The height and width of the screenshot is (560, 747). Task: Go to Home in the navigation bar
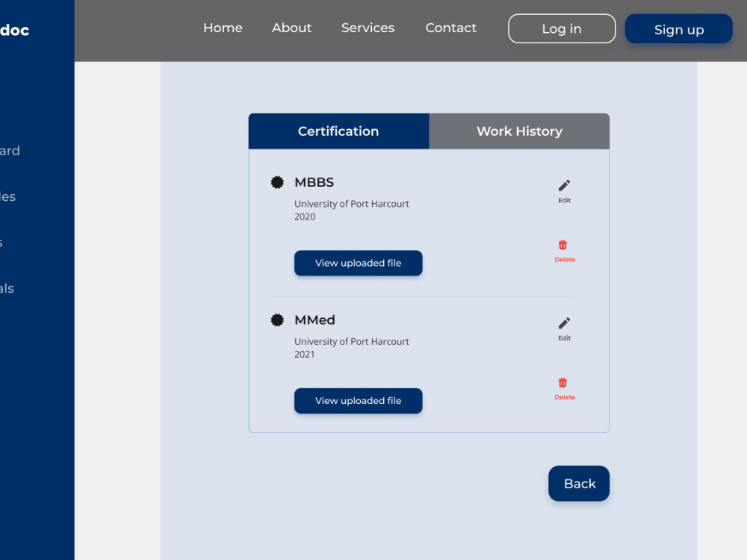[x=223, y=28]
